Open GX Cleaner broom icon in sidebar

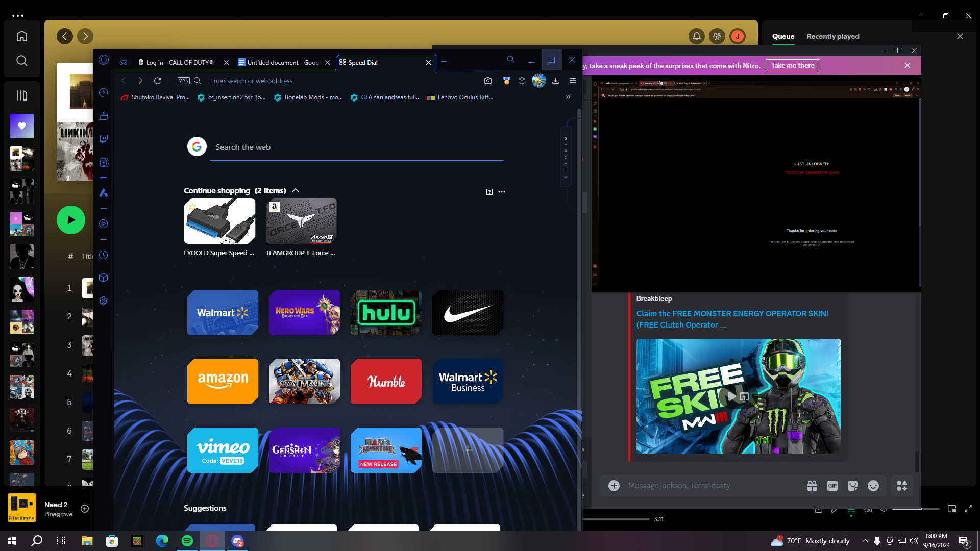coord(104,116)
